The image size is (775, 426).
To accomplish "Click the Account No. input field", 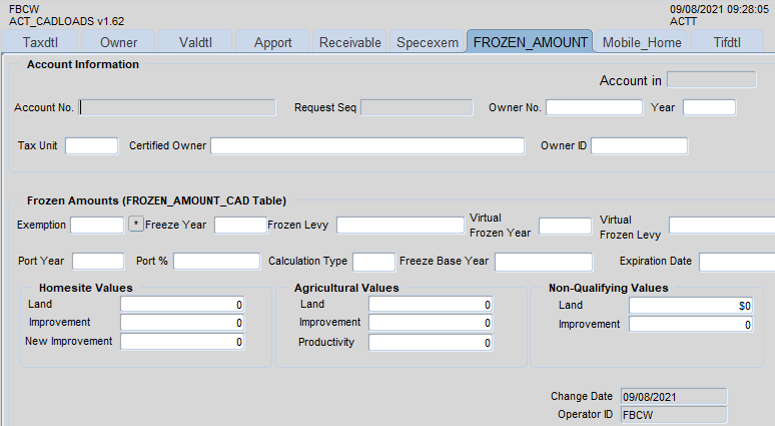I will 177,107.
